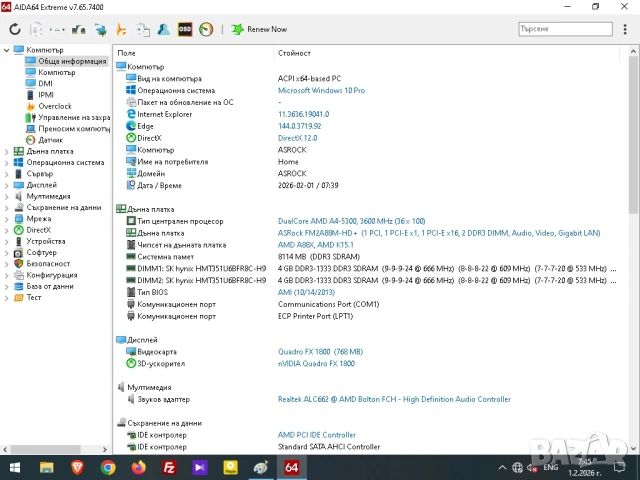Select the Overclock flame item
The width and height of the screenshot is (640, 480).
[x=55, y=106]
